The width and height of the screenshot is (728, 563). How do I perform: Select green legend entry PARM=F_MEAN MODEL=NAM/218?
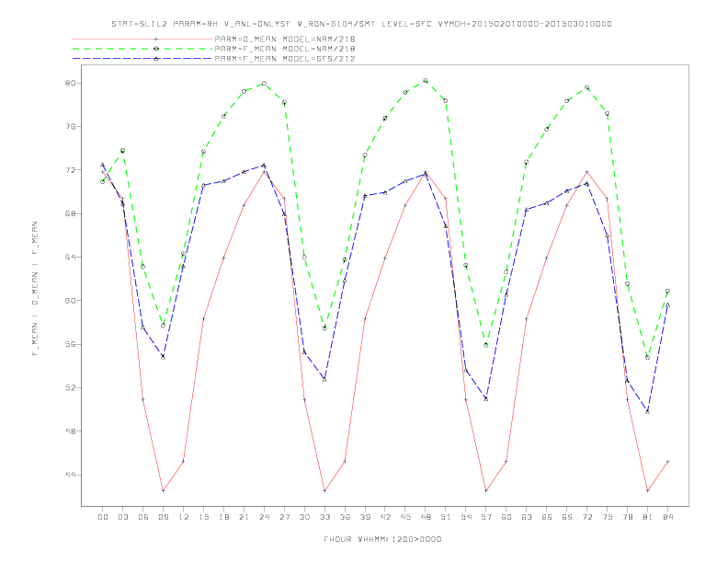285,49
